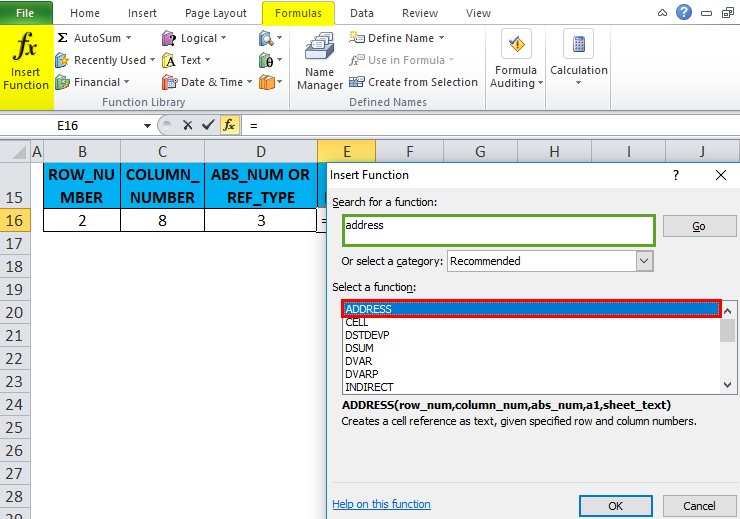Expand the Define Name dropdown arrow
This screenshot has height=519, width=740.
(x=441, y=38)
